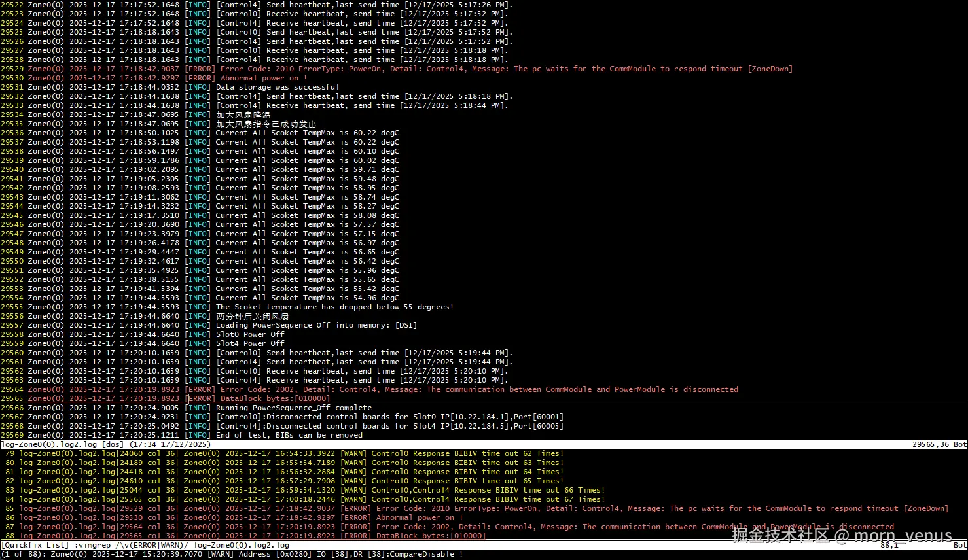Click the TempMax 58.27 degC line
The height and width of the screenshot is (560, 968).
coord(200,206)
